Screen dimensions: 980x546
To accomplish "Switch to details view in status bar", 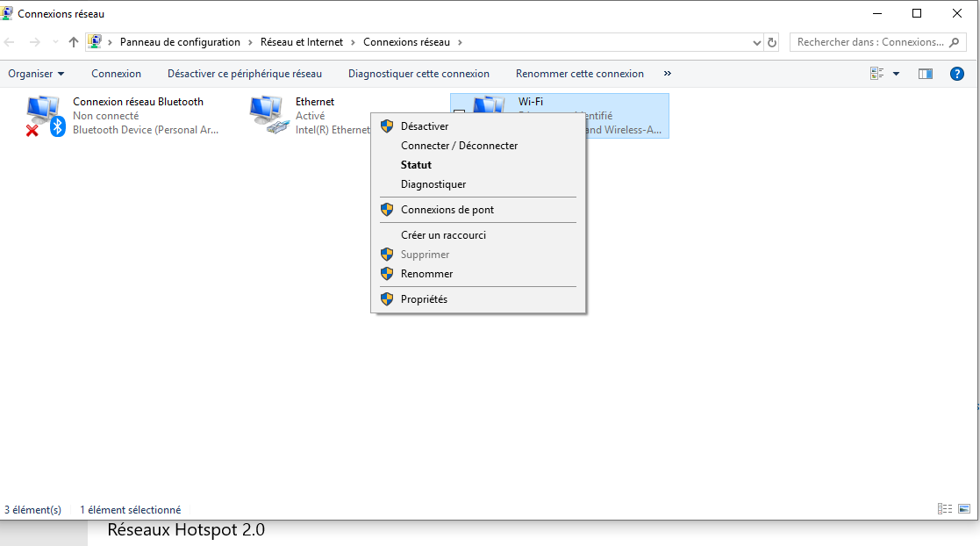I will coord(945,508).
